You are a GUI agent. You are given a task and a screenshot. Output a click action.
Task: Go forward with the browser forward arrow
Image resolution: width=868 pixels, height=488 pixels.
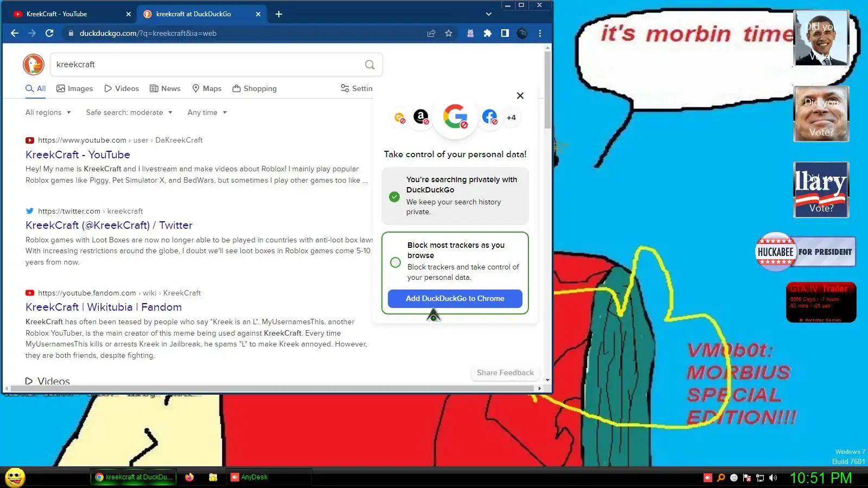pos(32,33)
